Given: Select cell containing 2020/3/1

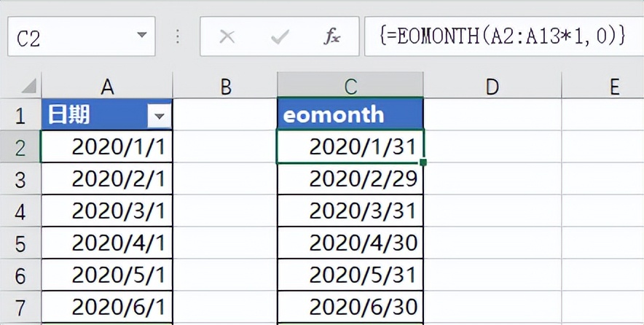Looking at the screenshot, I should 107,211.
